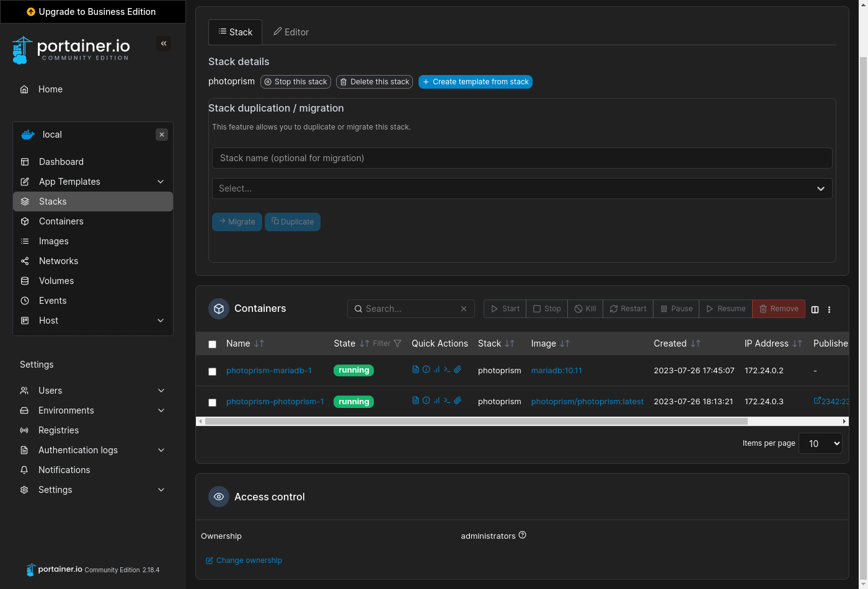
Task: Open the items per page dropdown
Action: click(820, 443)
